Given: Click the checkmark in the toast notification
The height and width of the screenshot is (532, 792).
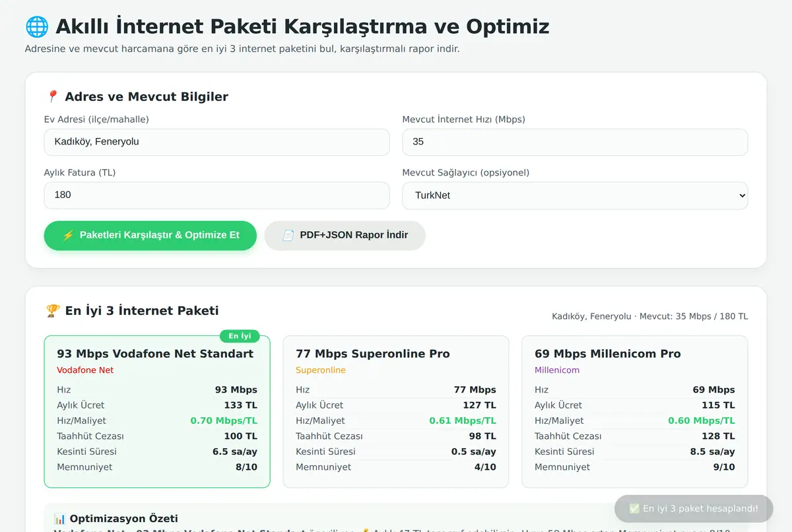Looking at the screenshot, I should [x=634, y=509].
